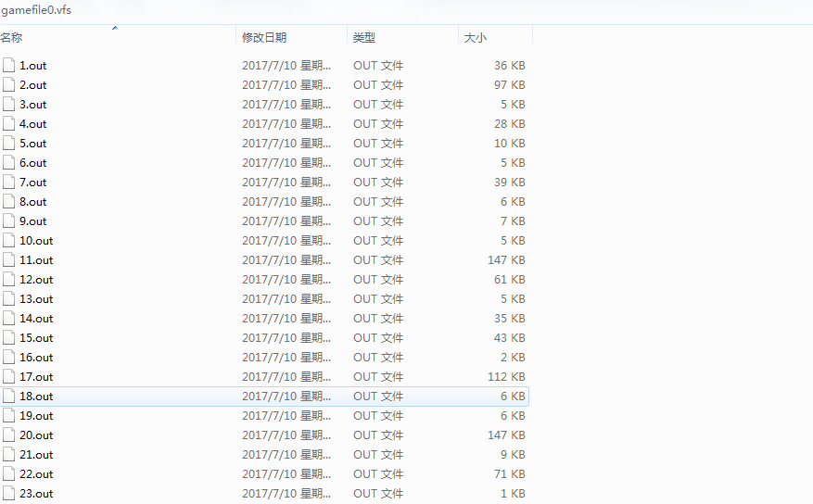
Task: Click the OUT 文件 type of 12.out
Action: pos(378,280)
